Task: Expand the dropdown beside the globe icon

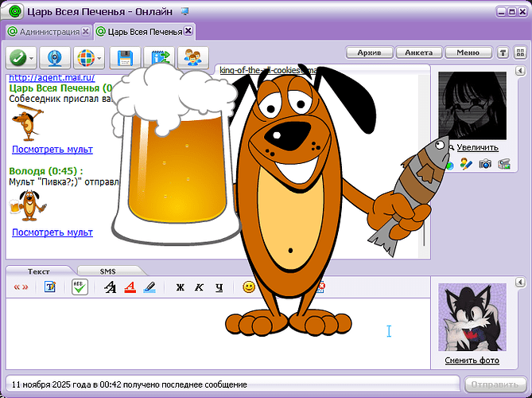Action: [x=99, y=58]
